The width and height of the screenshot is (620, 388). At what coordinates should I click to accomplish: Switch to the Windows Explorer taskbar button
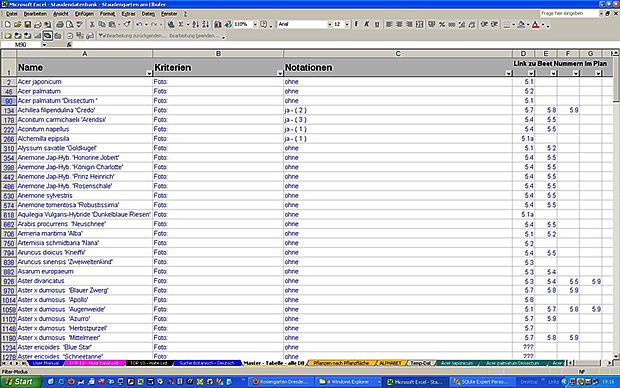pos(348,382)
